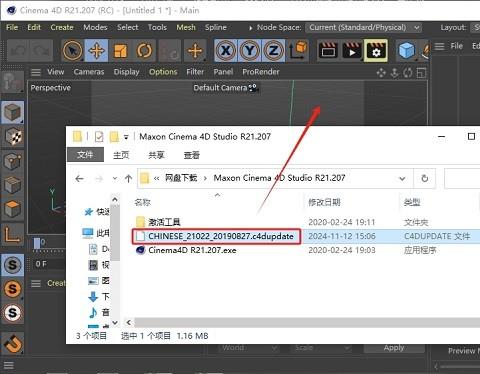This screenshot has height=374, width=480.
Task: Open quick access toolbar customize dropdown
Action: pyautogui.click(x=126, y=137)
